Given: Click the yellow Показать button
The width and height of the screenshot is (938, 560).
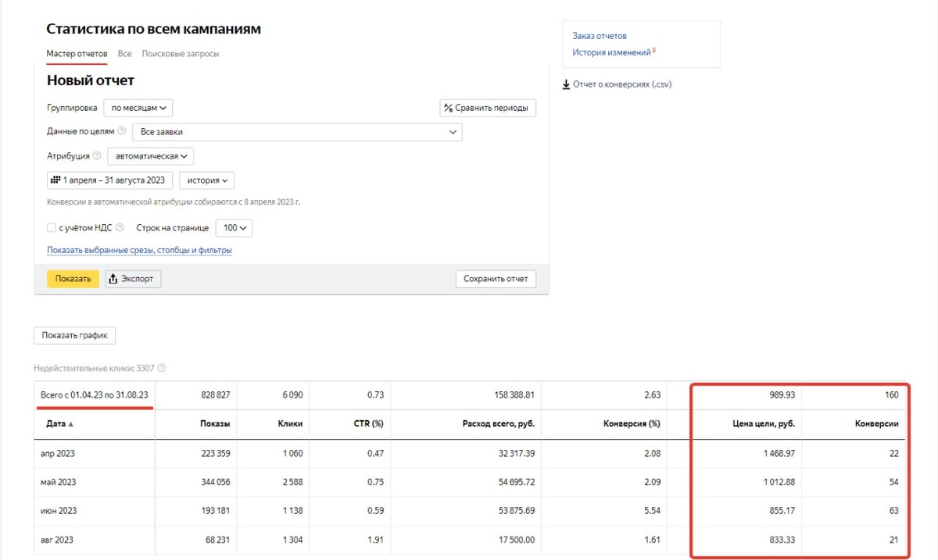Looking at the screenshot, I should tap(73, 279).
